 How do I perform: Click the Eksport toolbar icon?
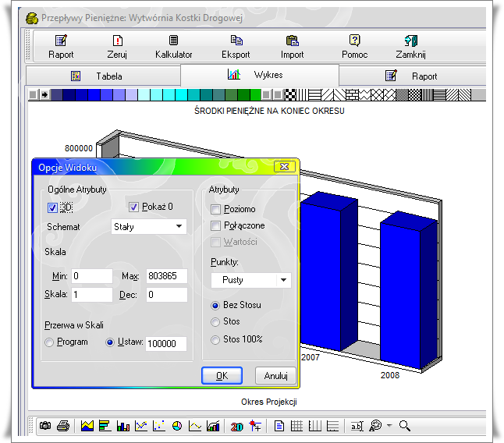coord(236,47)
